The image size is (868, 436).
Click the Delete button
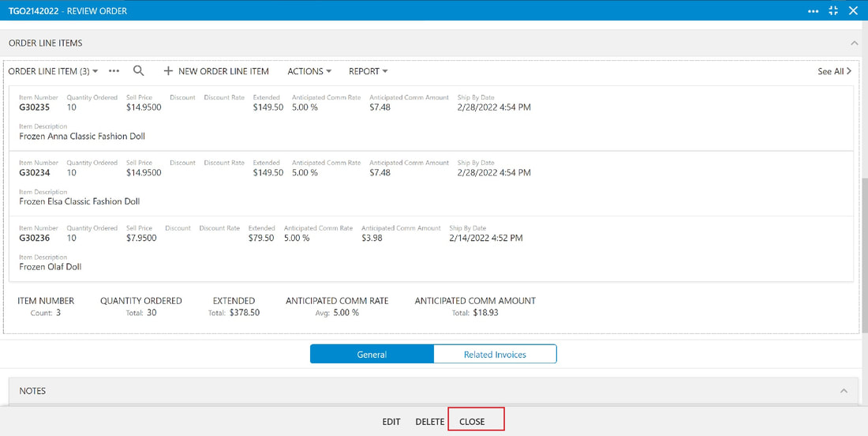(430, 422)
